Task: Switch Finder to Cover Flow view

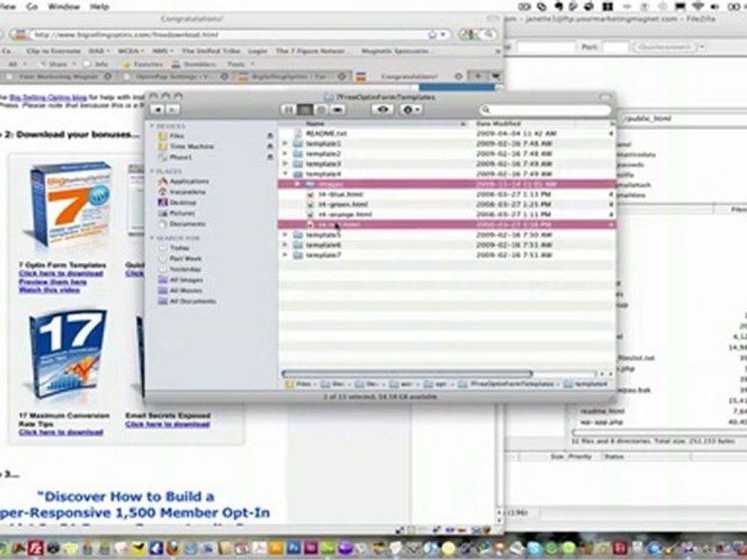Action: pyautogui.click(x=337, y=110)
